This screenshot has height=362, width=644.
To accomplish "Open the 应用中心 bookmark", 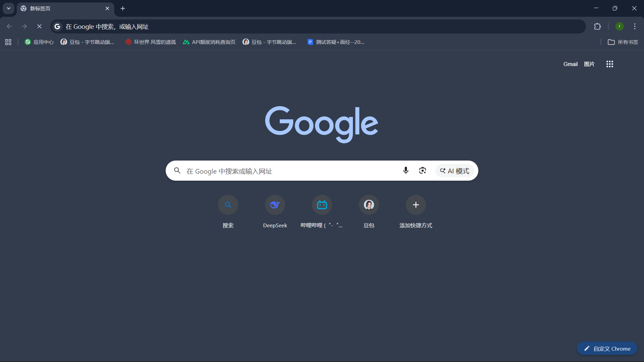I will click(x=39, y=42).
